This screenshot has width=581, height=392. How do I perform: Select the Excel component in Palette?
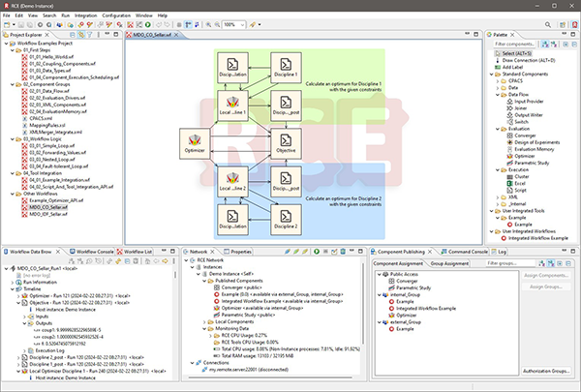[516, 183]
